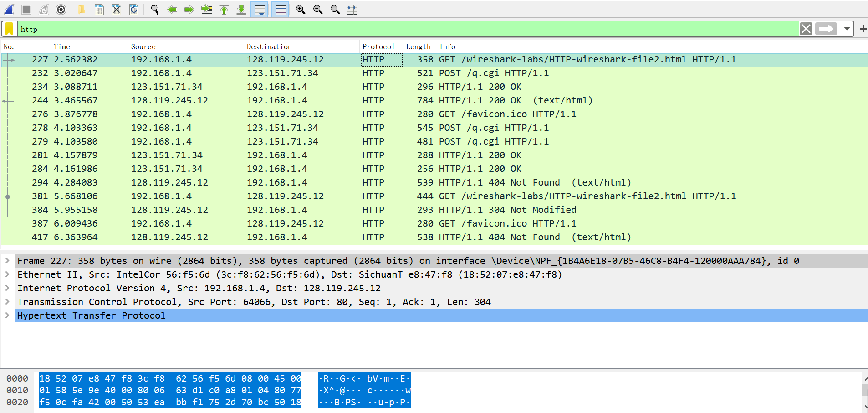Reload this capture file
Screen dimensions: 868x413
point(133,9)
